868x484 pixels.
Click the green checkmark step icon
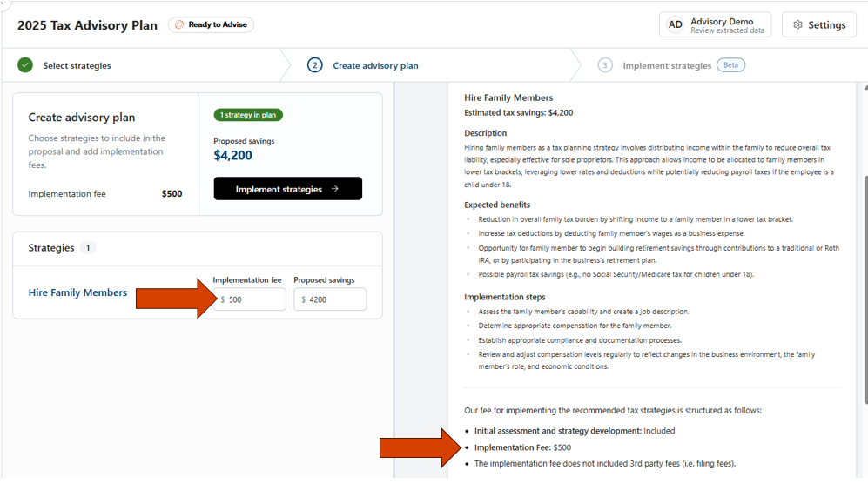coord(25,65)
